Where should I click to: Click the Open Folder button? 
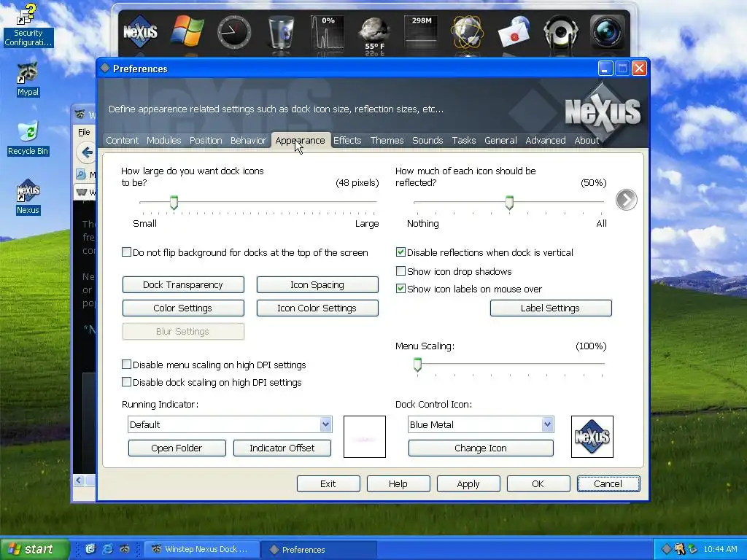177,448
